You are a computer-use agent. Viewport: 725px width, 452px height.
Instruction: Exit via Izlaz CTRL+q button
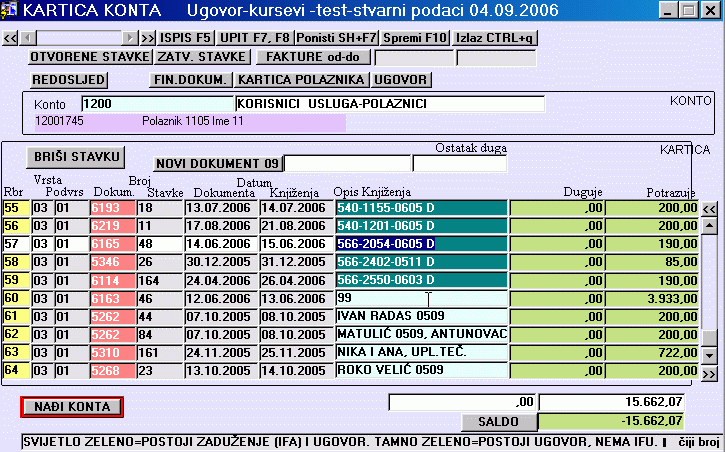(494, 38)
